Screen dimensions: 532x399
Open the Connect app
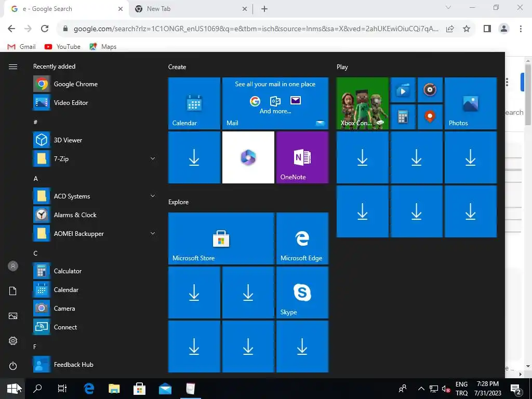click(94, 327)
